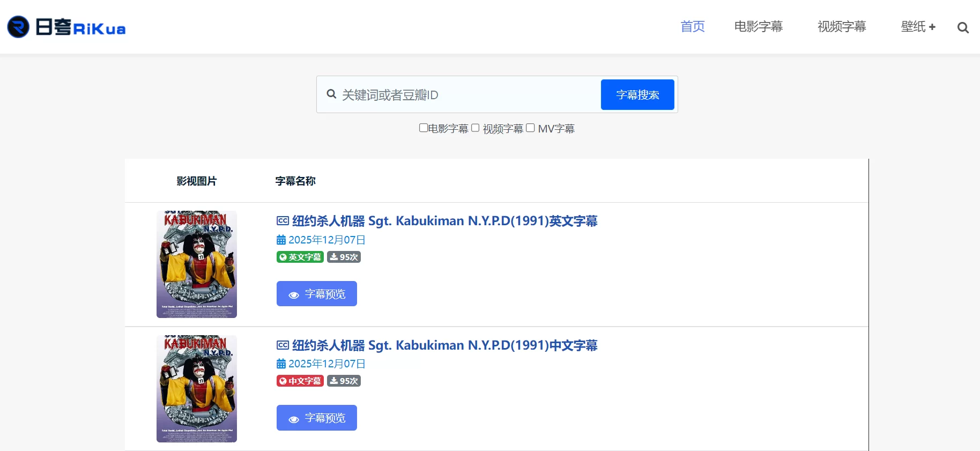Open the Kabukiman 中文字幕 poster thumbnail
Screen dimensions: 980x451
pyautogui.click(x=197, y=389)
